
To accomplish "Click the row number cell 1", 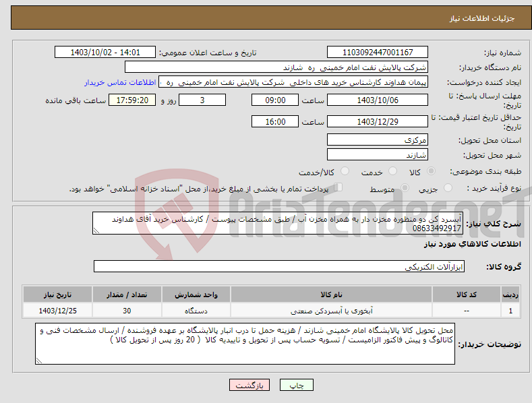I will tap(510, 311).
